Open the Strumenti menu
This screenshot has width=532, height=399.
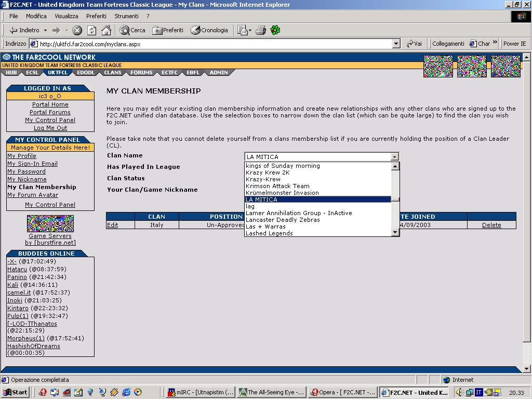(126, 16)
